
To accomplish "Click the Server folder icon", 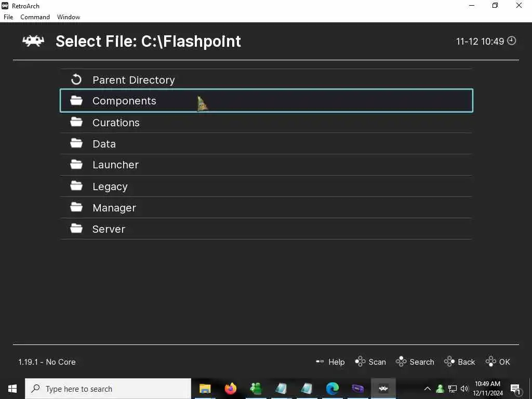I will click(76, 229).
